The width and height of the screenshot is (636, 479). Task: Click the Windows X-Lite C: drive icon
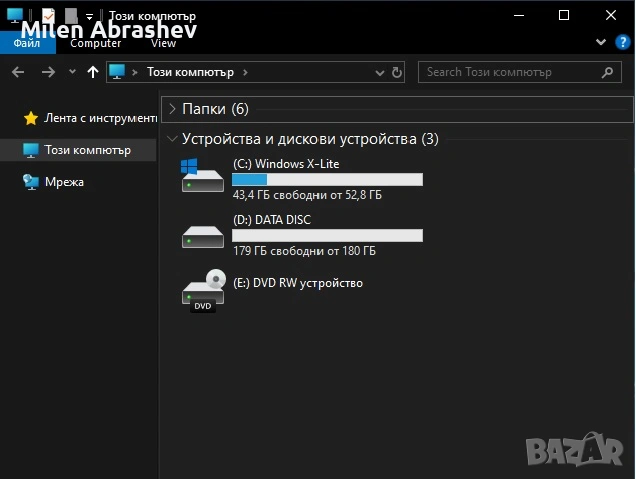[203, 176]
